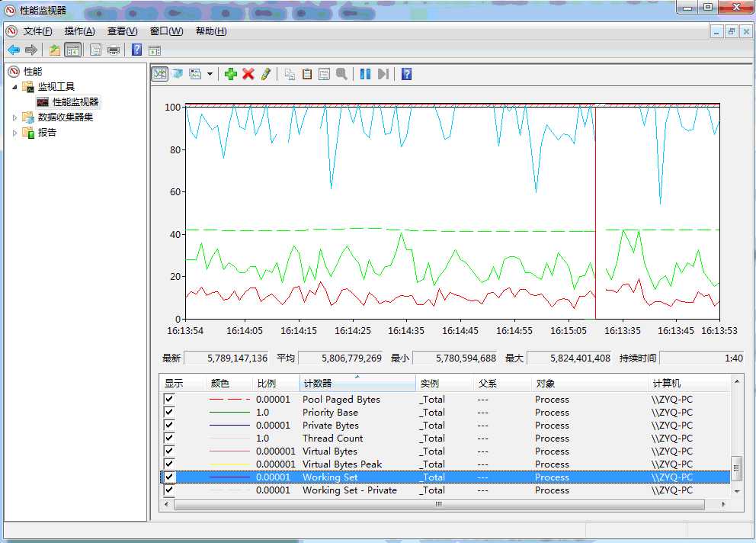Collapse the 监视工具 tree node

pyautogui.click(x=14, y=87)
